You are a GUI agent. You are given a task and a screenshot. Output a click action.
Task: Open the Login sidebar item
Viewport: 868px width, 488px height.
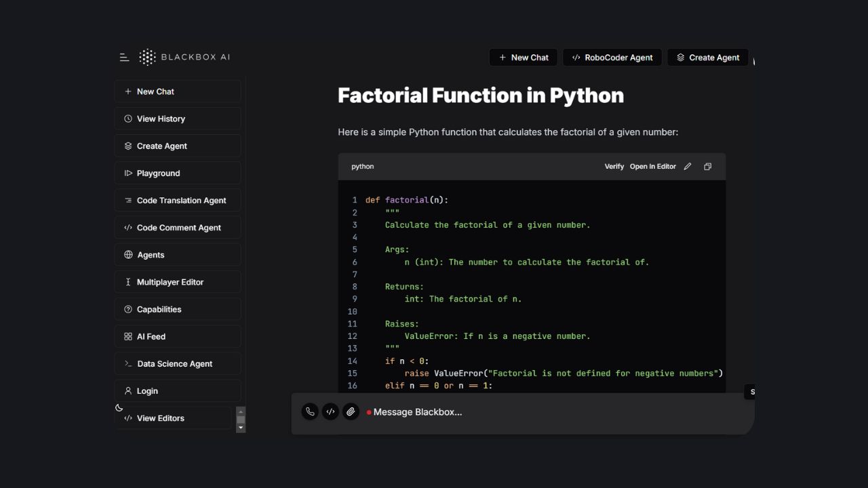tap(178, 390)
